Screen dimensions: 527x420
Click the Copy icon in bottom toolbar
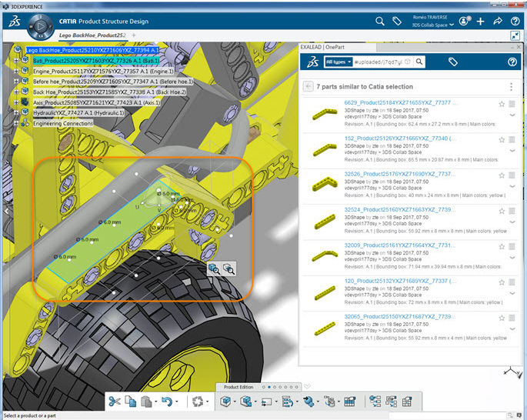tap(131, 402)
